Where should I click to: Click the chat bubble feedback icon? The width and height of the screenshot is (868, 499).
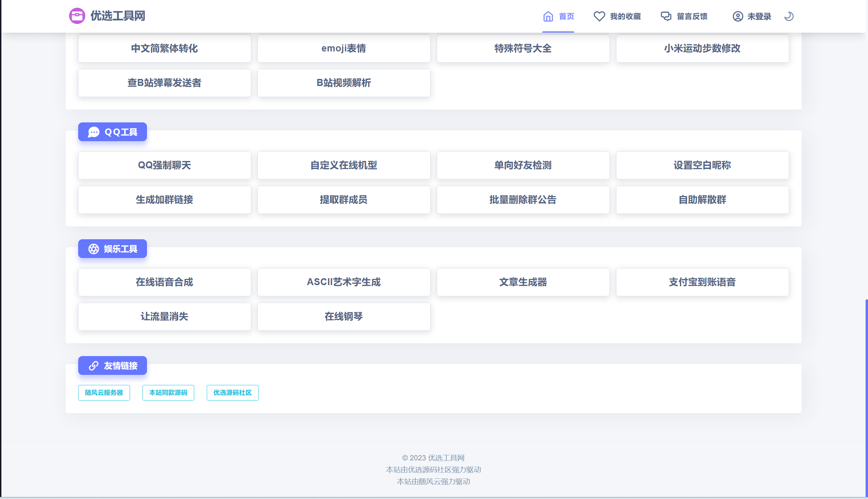pos(666,16)
